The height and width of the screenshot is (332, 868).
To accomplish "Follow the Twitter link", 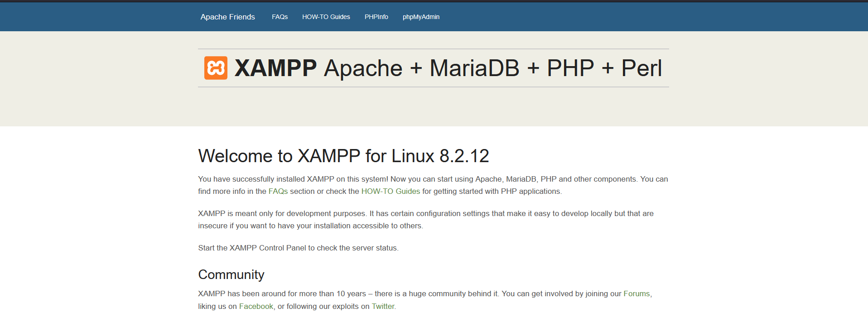I will click(383, 306).
